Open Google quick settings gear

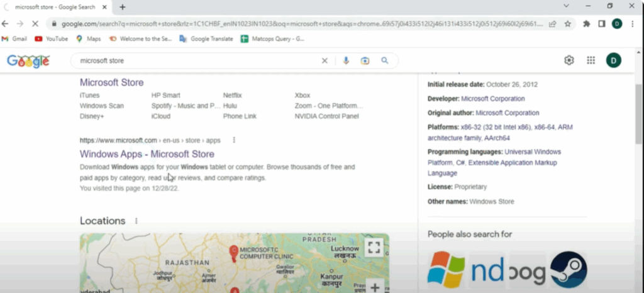569,61
